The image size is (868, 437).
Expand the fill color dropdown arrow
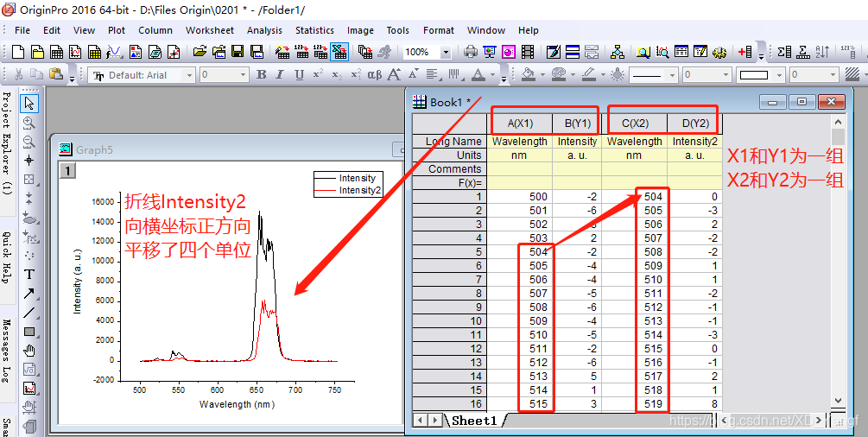coord(543,75)
